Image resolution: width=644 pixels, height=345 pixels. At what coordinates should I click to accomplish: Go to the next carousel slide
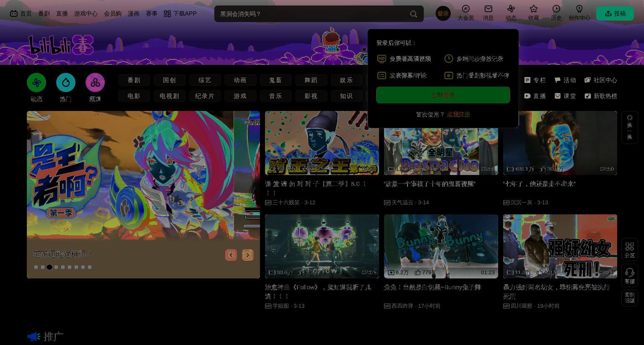pos(248,255)
